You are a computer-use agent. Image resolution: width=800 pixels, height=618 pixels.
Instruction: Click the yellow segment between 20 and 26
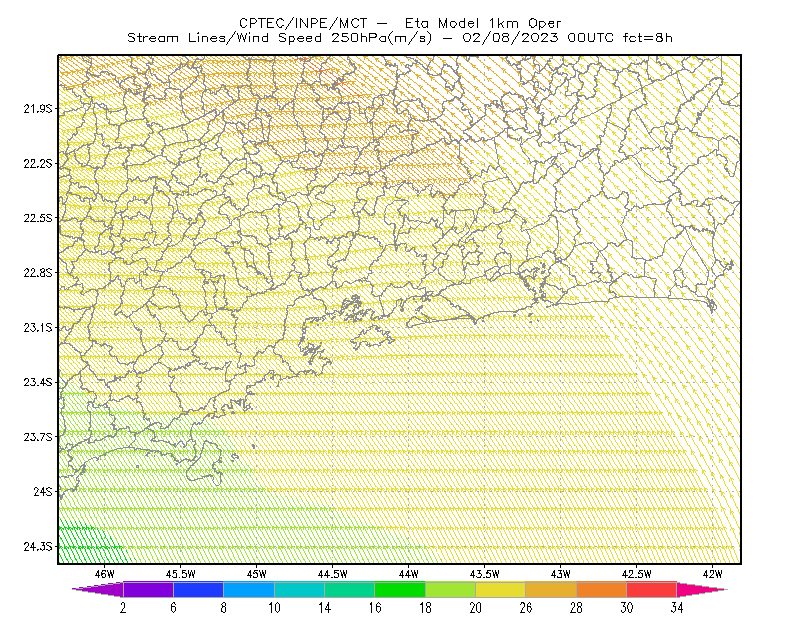[x=501, y=589]
